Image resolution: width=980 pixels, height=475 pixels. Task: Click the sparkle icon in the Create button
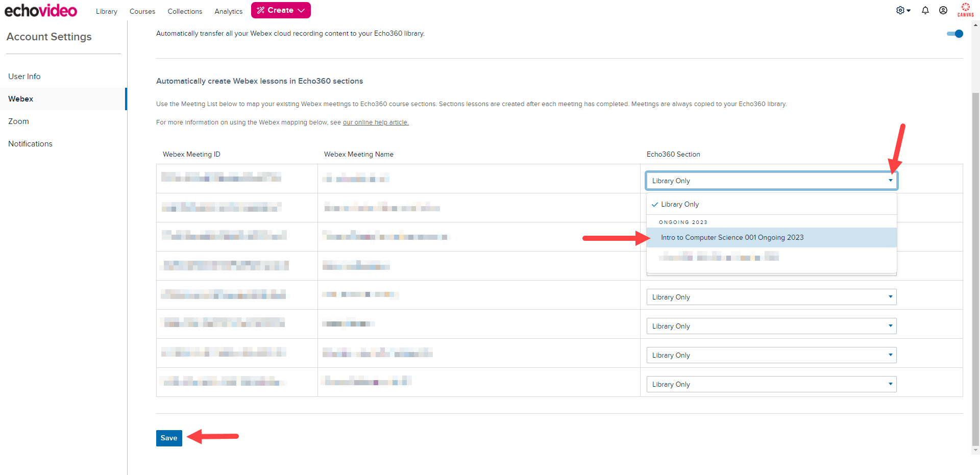(x=261, y=10)
